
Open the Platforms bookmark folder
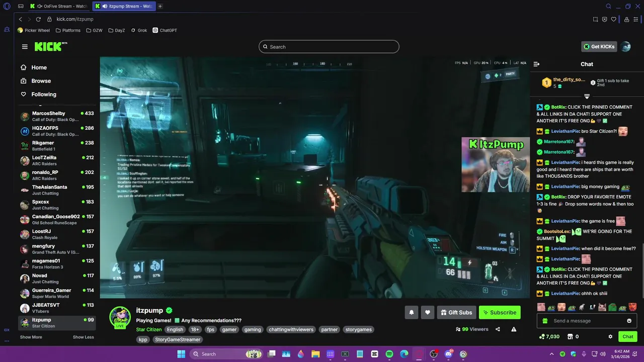[68, 30]
